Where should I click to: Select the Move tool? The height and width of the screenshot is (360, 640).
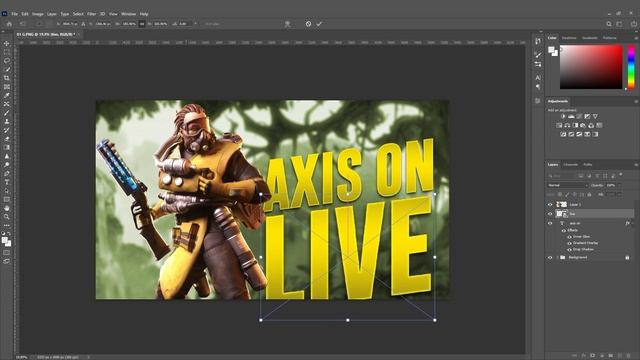[7, 43]
